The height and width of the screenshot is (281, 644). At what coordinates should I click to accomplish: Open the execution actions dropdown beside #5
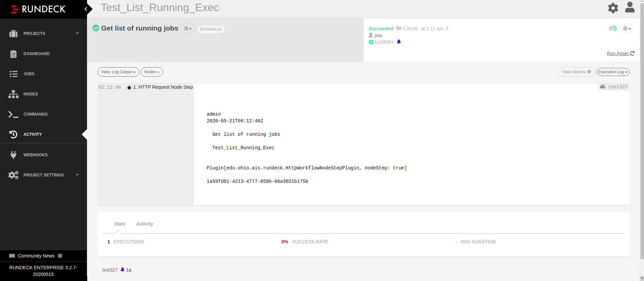click(x=627, y=29)
